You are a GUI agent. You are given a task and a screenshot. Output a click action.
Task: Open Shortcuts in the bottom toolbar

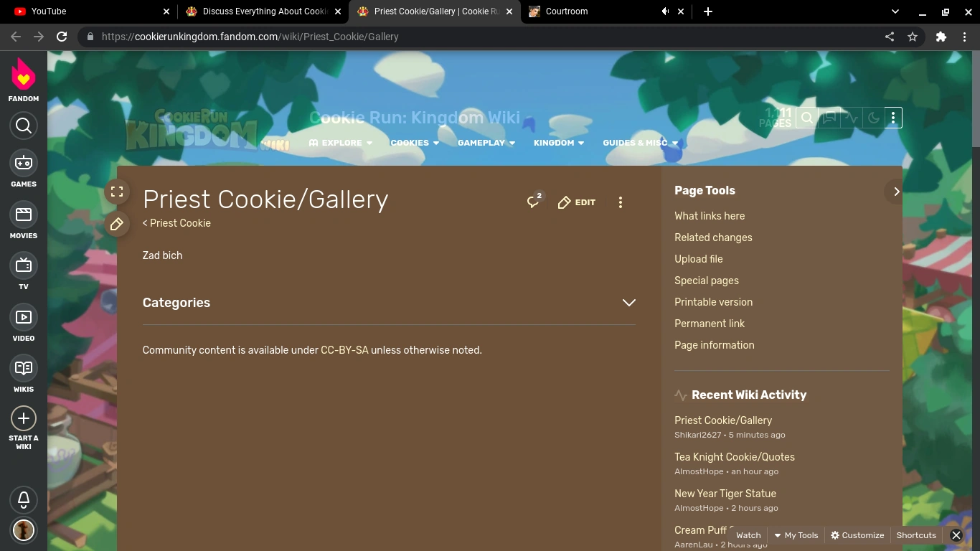[x=916, y=535]
